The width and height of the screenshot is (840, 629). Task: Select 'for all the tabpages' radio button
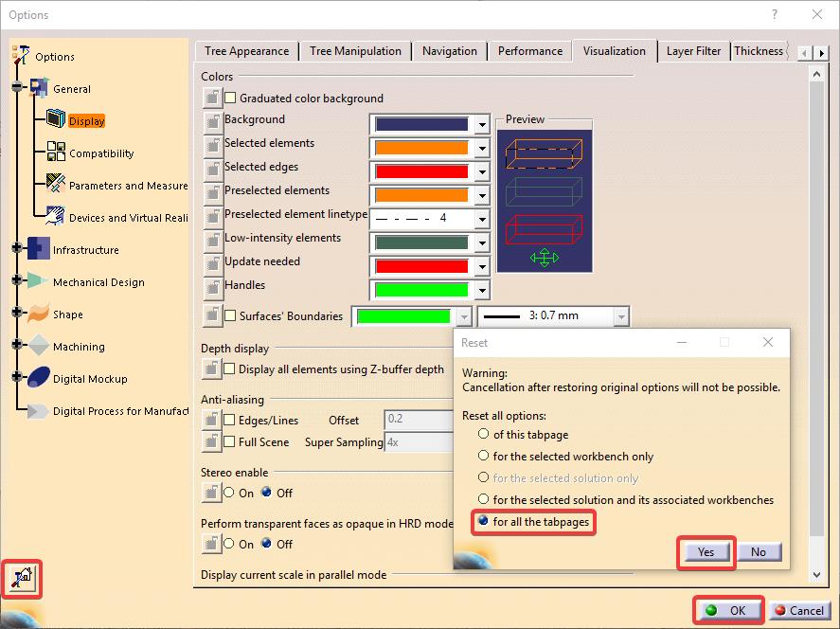click(x=483, y=521)
